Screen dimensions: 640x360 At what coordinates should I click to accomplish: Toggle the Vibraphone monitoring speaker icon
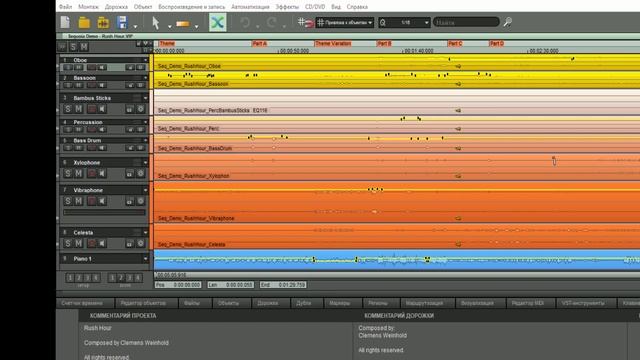point(102,201)
